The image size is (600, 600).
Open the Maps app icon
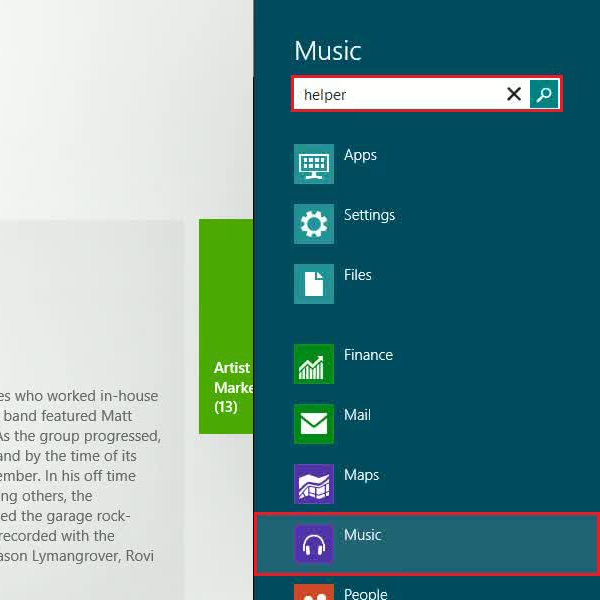(x=314, y=484)
